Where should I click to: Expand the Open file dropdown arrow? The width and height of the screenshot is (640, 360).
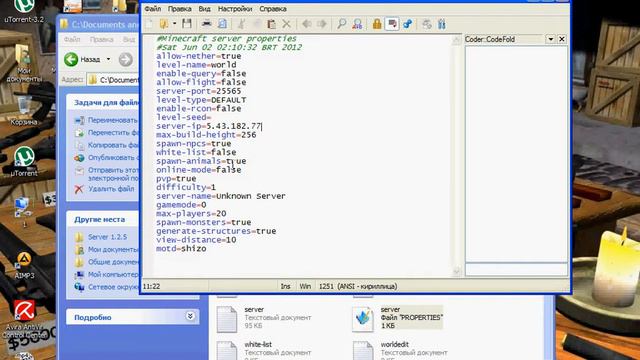pyautogui.click(x=174, y=24)
